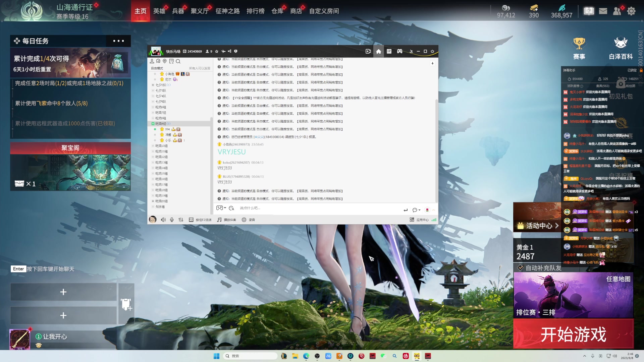Open the text font emoji tool
Screen dimensions: 644x362
(231, 208)
